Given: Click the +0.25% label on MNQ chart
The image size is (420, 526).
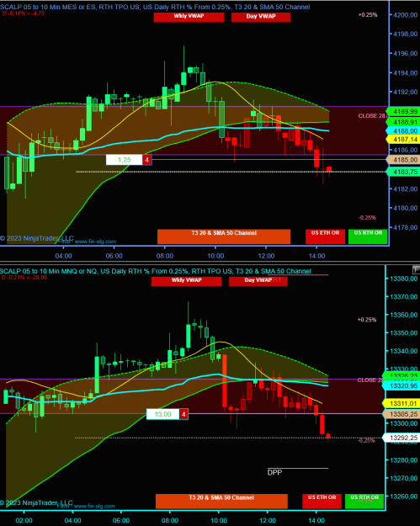Looking at the screenshot, I should click(x=367, y=320).
